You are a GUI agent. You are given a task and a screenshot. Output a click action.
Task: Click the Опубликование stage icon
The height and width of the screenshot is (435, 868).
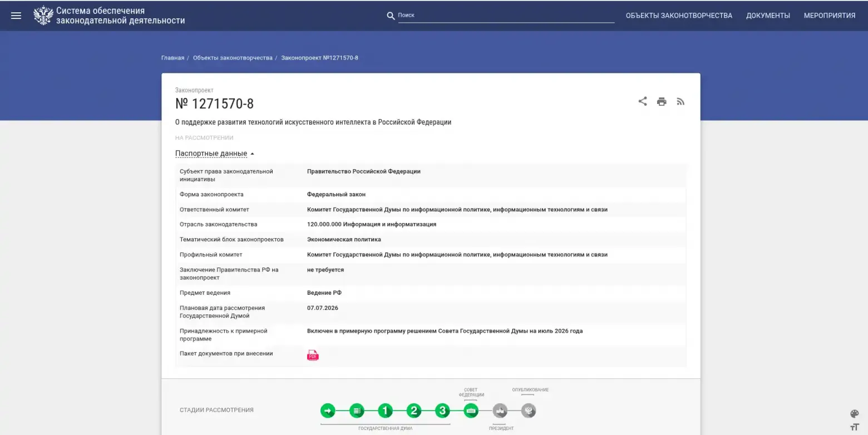(529, 411)
